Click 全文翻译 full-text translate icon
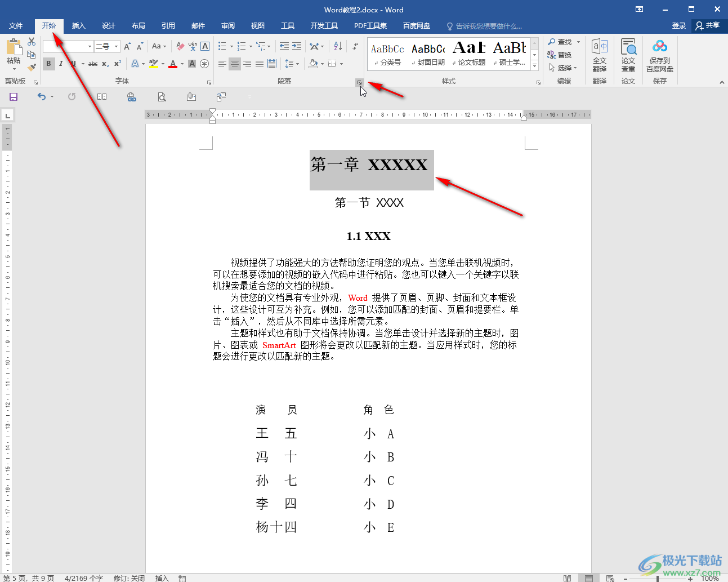 [600, 55]
